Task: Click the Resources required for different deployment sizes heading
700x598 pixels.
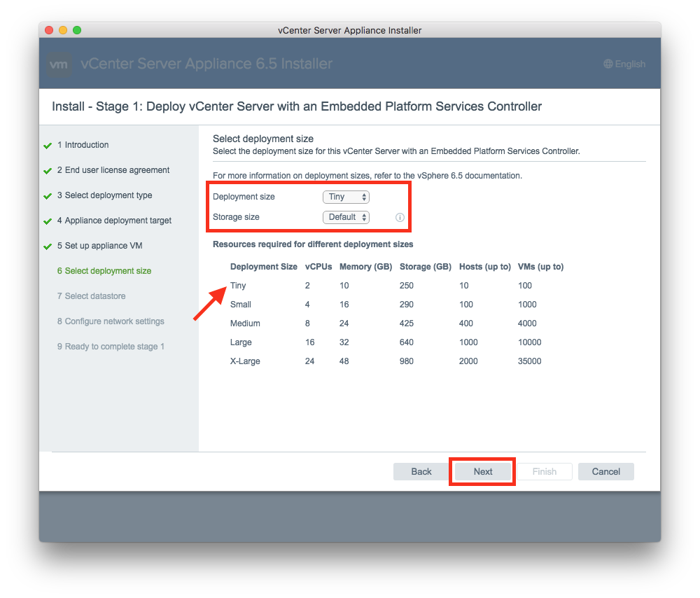Action: click(313, 244)
